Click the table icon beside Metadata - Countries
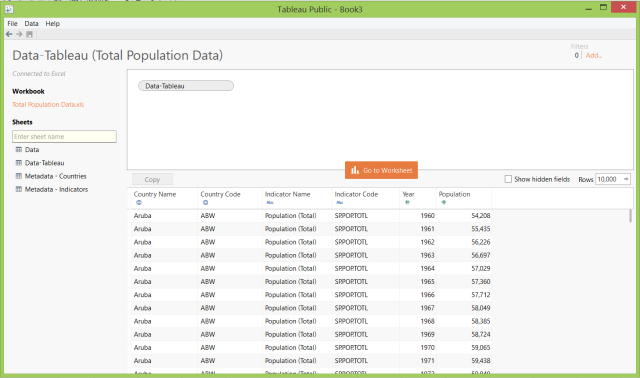 [19, 176]
